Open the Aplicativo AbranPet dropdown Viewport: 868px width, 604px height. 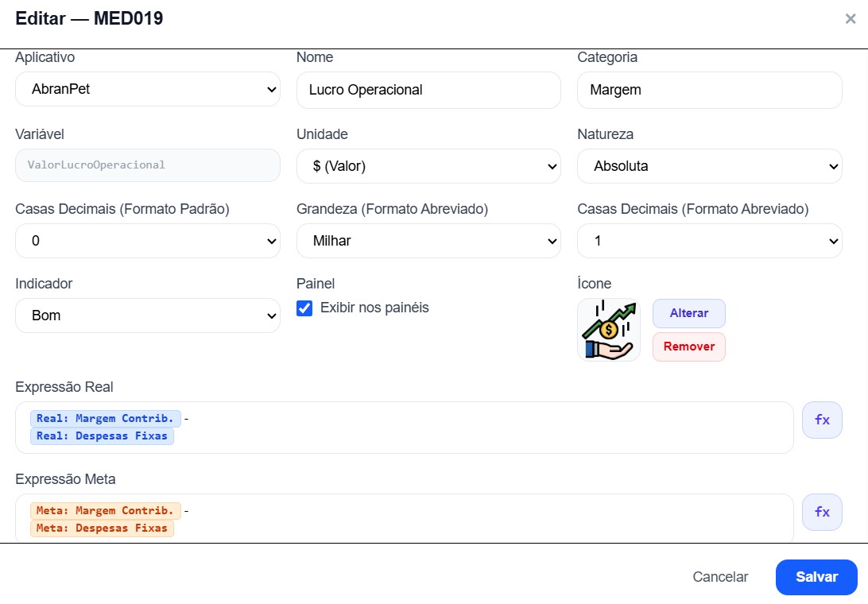148,89
